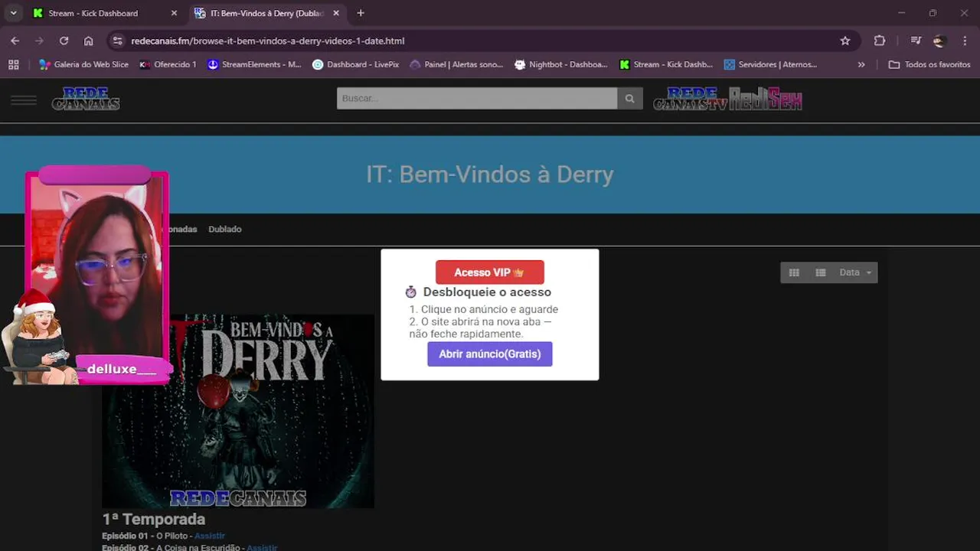Click into the Buscar search field
Image resolution: width=980 pixels, height=551 pixels.
coord(476,98)
